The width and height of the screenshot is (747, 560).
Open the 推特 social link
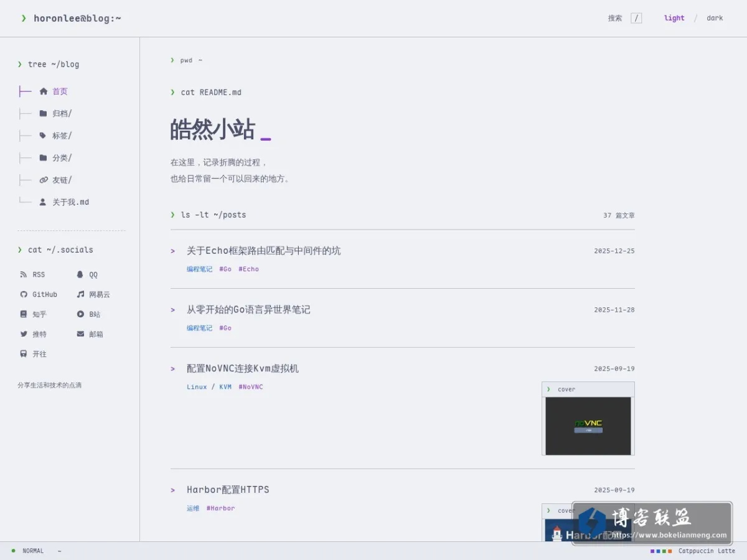point(33,334)
